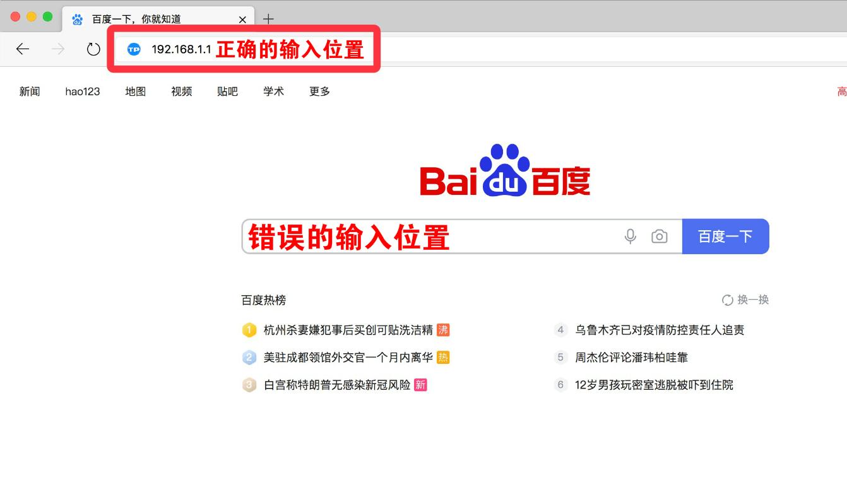The height and width of the screenshot is (504, 847).
Task: Click the browser forward arrow
Action: coord(57,49)
